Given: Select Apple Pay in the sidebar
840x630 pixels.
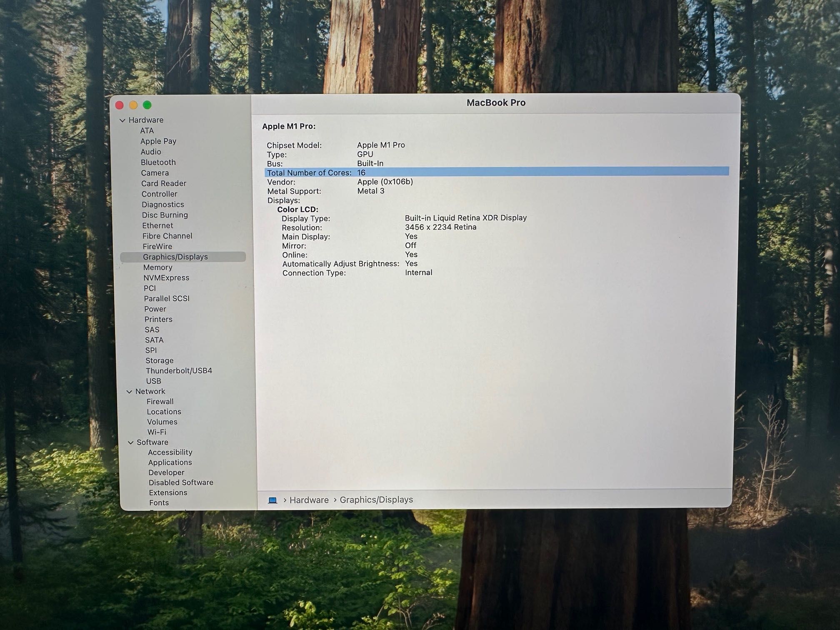Looking at the screenshot, I should 158,141.
